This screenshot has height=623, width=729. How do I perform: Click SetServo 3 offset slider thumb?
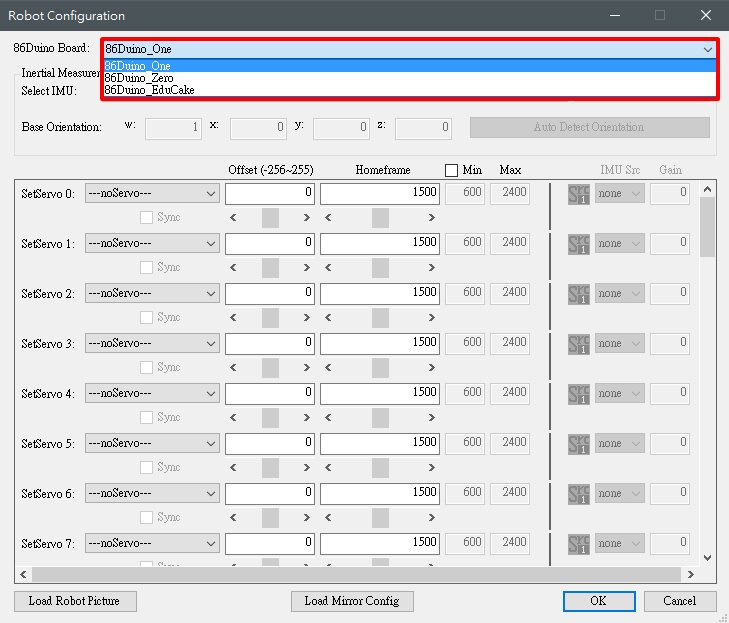click(270, 367)
